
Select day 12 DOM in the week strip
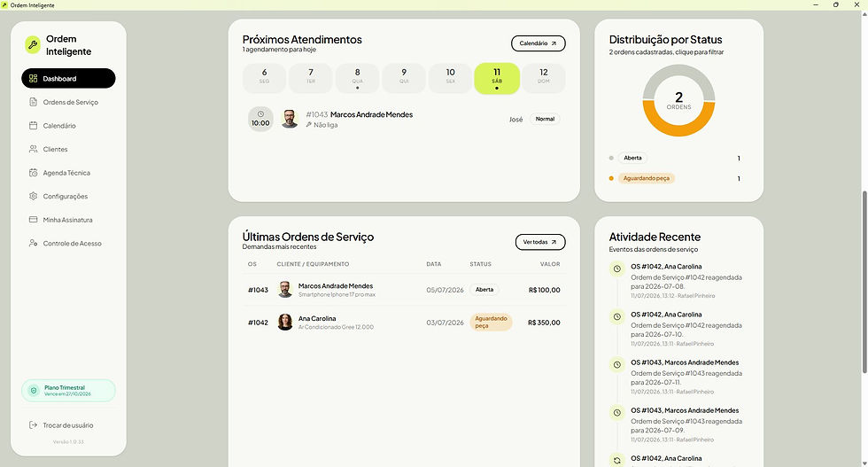tap(544, 78)
